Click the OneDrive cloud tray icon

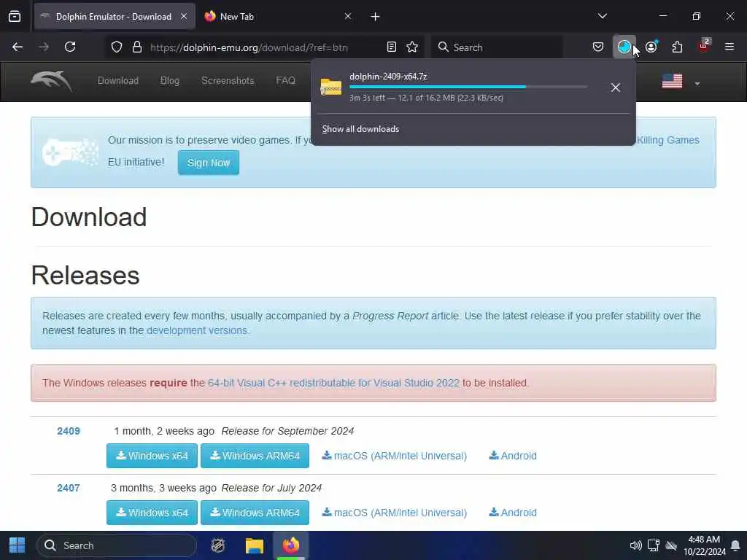(671, 545)
